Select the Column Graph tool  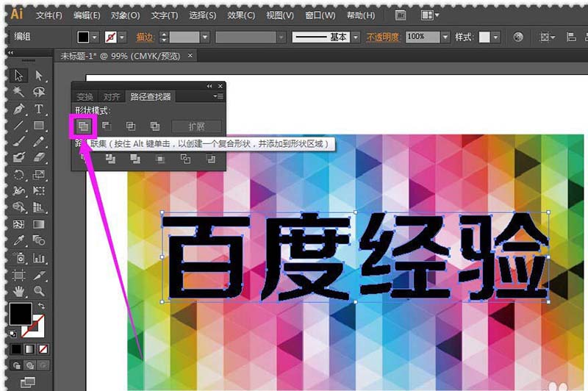click(39, 257)
